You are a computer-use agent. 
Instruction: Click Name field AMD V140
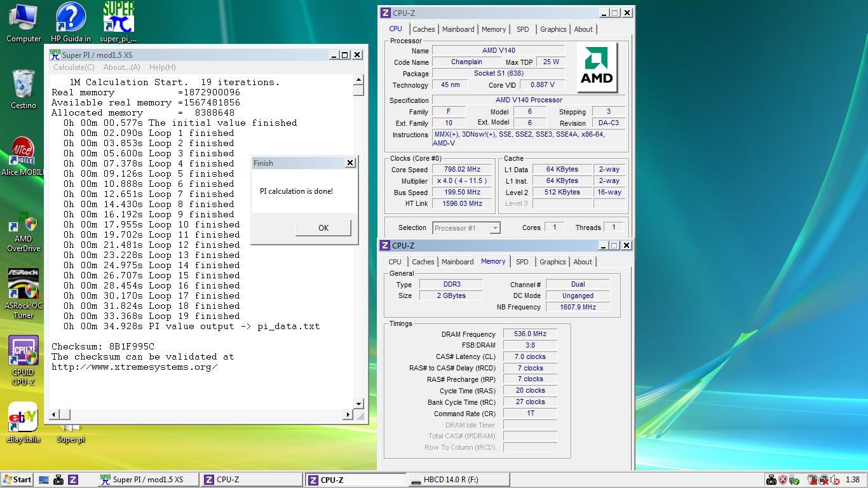tap(499, 50)
